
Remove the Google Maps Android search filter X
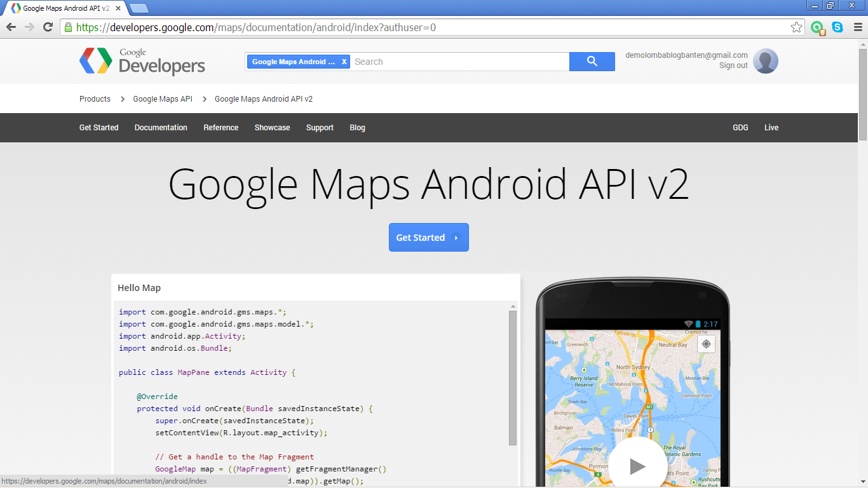(x=344, y=62)
